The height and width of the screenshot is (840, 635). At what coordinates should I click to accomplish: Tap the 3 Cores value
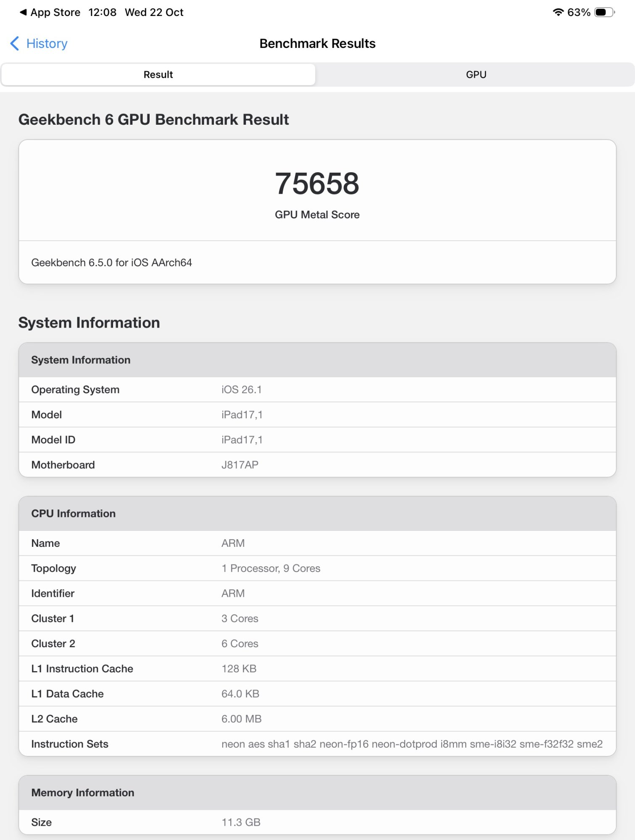click(240, 618)
